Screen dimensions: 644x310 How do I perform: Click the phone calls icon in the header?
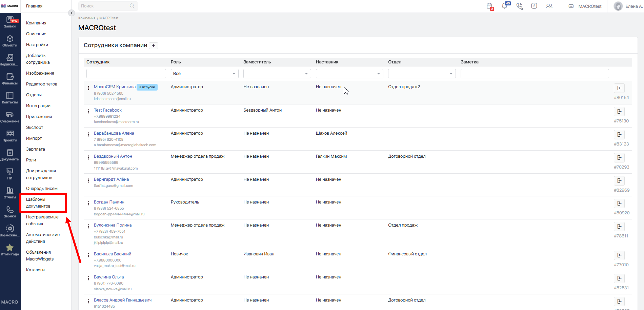point(519,6)
